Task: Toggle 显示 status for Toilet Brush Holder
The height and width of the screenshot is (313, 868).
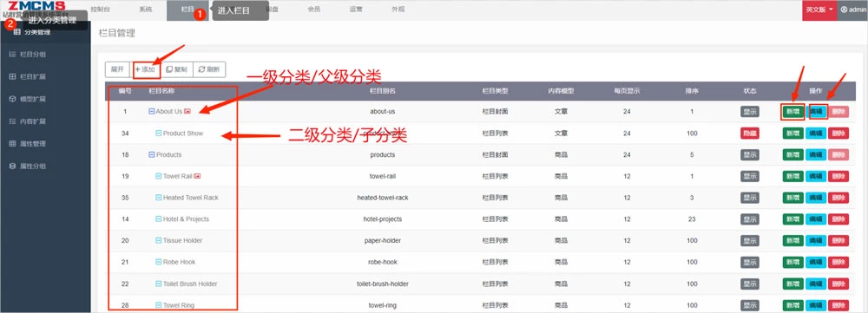Action: coord(750,284)
